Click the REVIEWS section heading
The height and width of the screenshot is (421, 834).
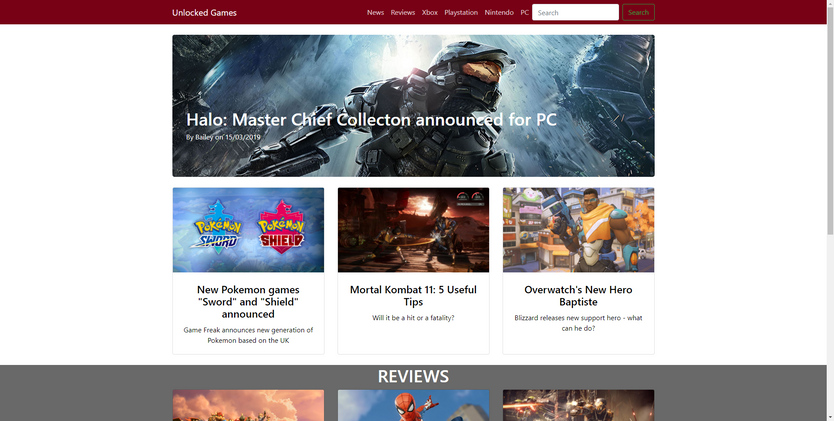[x=413, y=376]
